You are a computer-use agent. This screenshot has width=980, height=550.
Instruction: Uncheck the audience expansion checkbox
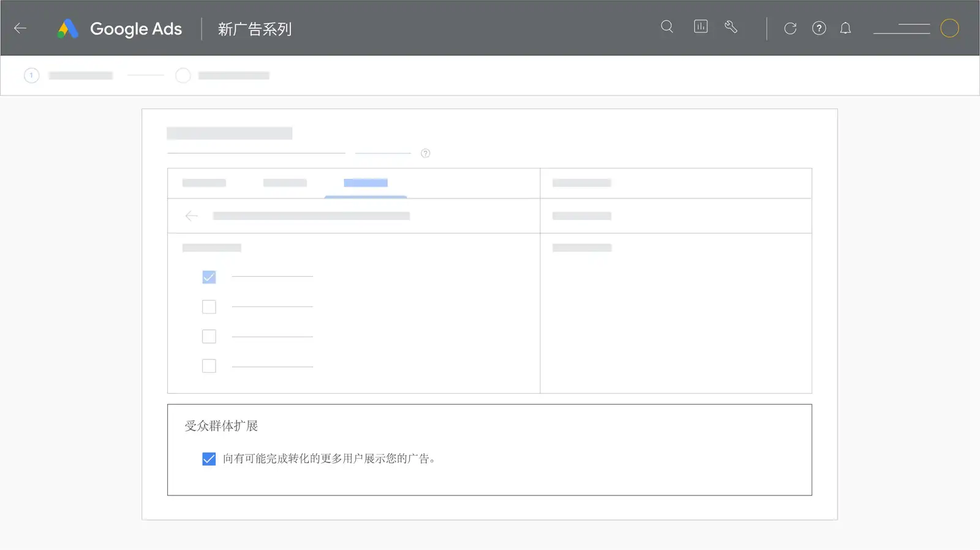[x=209, y=459]
